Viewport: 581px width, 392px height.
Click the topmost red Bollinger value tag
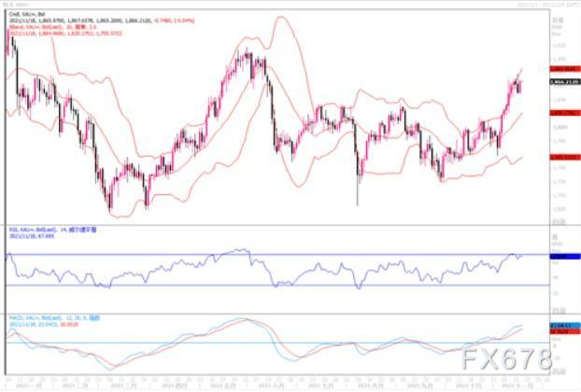click(565, 69)
